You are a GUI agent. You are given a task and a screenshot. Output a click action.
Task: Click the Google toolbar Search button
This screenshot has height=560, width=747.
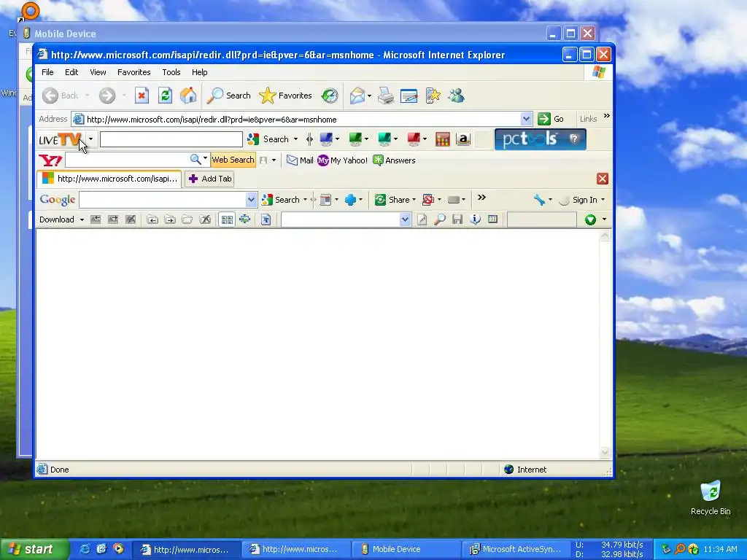tap(281, 200)
